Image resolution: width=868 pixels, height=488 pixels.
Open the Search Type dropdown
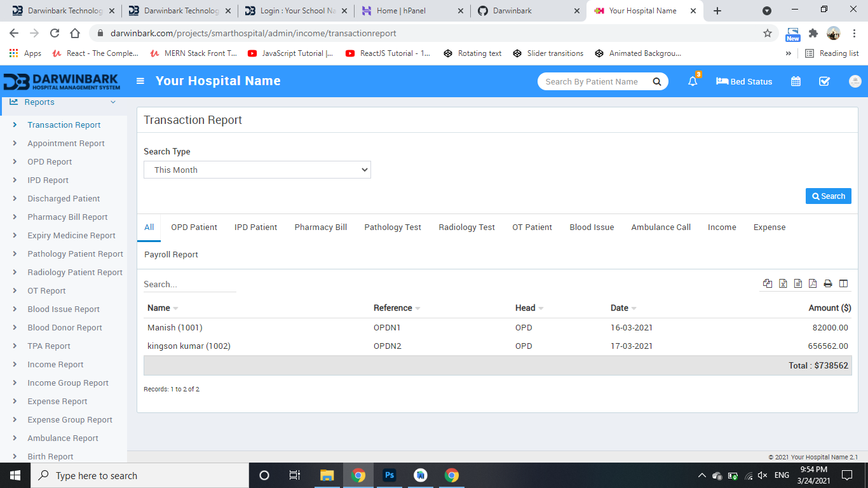(257, 170)
